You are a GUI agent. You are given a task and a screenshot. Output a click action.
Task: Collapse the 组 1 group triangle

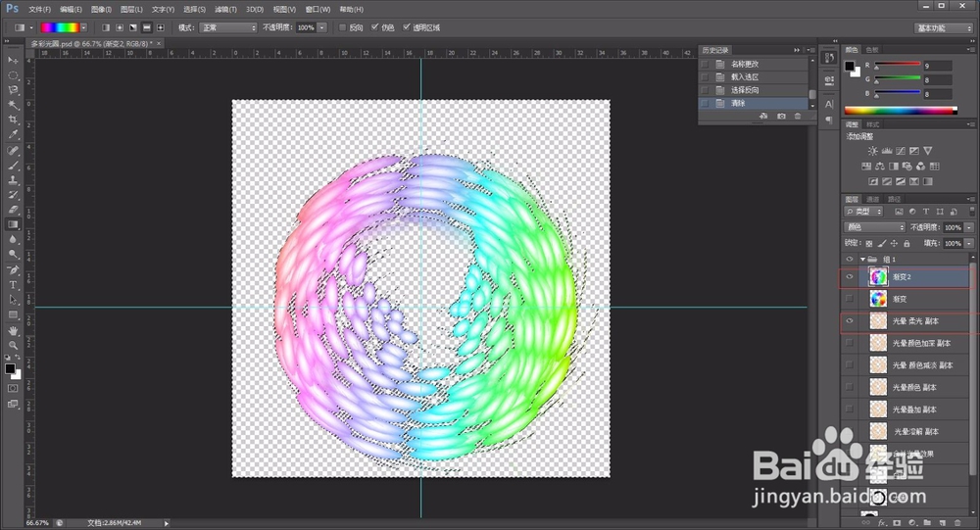click(862, 259)
